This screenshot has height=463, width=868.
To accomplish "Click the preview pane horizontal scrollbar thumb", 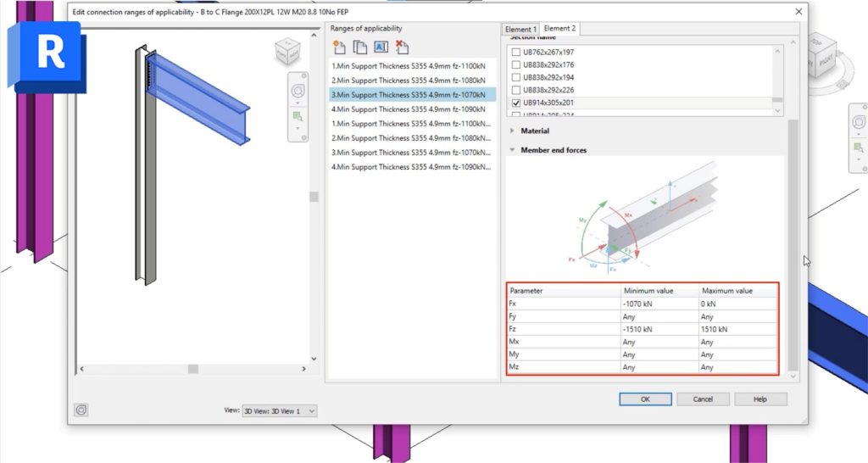I will 193,369.
